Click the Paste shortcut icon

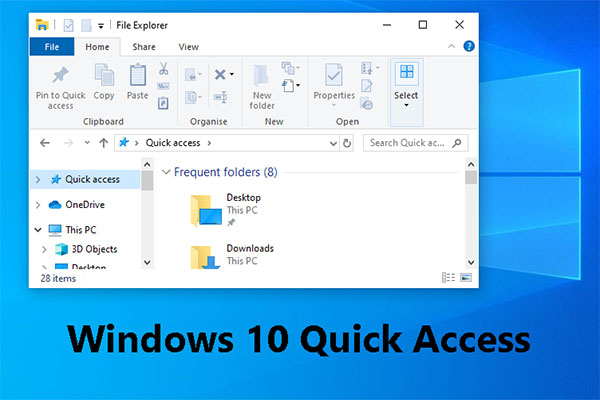pos(163,103)
